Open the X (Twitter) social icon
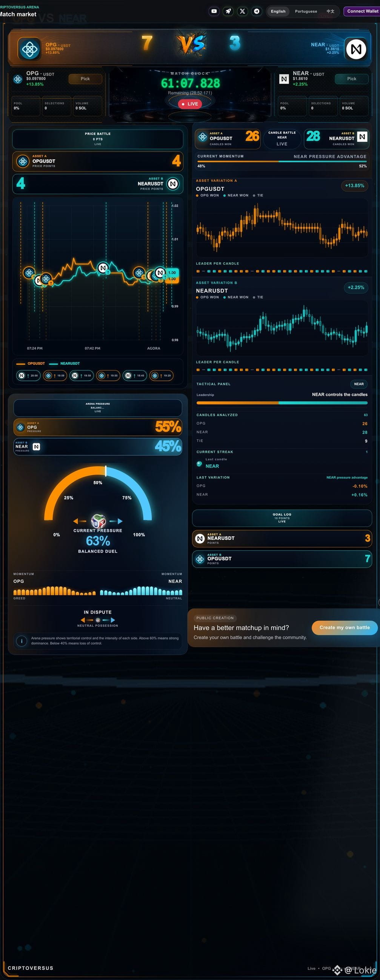The image size is (380, 980). coord(242,11)
